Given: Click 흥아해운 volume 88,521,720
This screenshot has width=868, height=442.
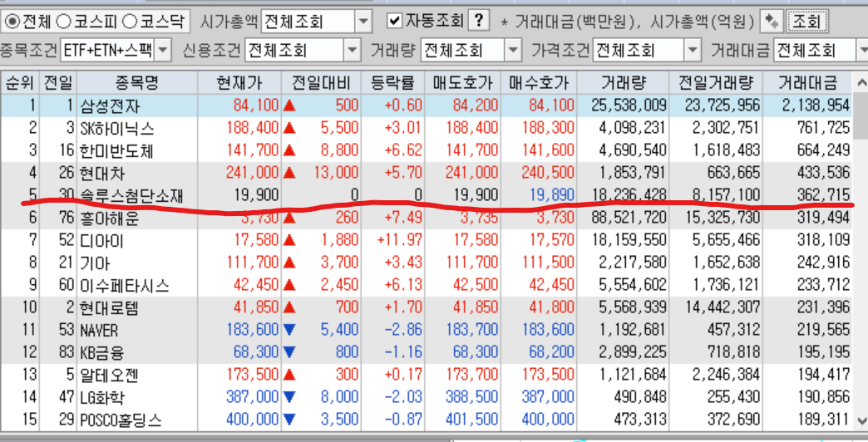Looking at the screenshot, I should coord(629,218).
